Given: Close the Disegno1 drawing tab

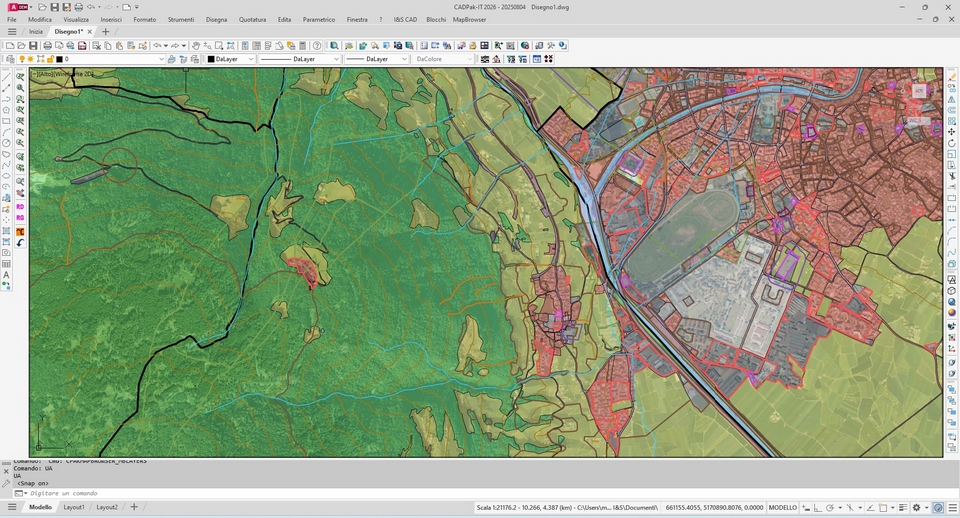Looking at the screenshot, I should [x=89, y=31].
